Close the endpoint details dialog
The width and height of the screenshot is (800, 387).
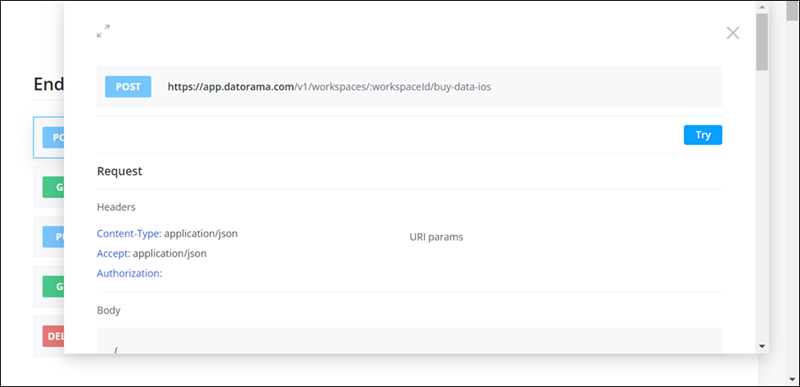click(733, 33)
